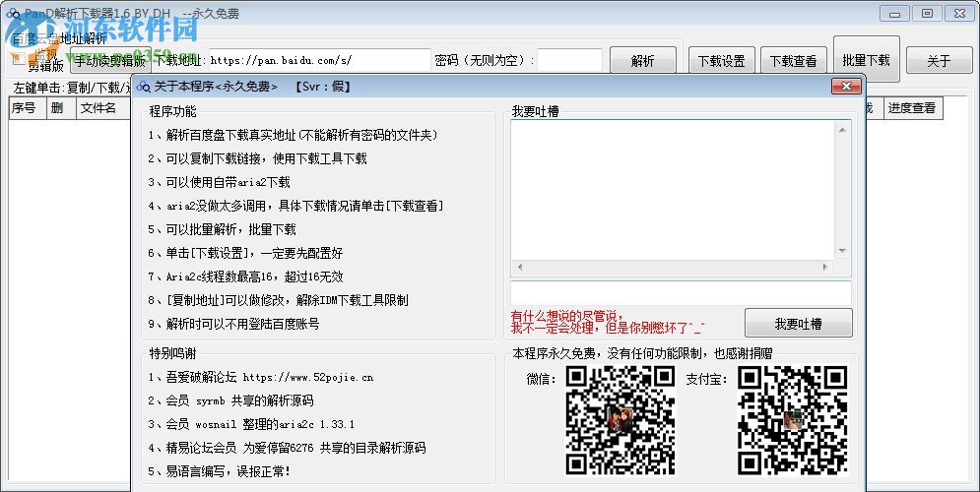
Task: Maximize the PanD main window
Action: 928,13
